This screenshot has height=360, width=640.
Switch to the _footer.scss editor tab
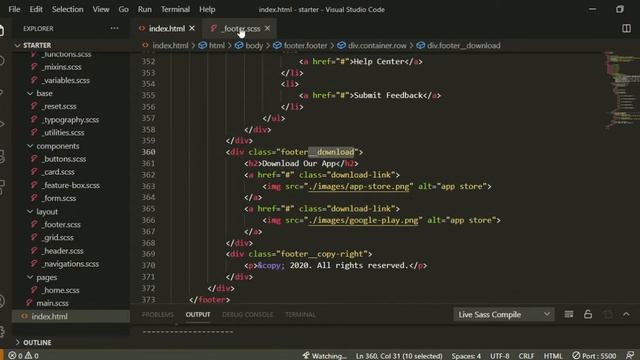click(241, 29)
